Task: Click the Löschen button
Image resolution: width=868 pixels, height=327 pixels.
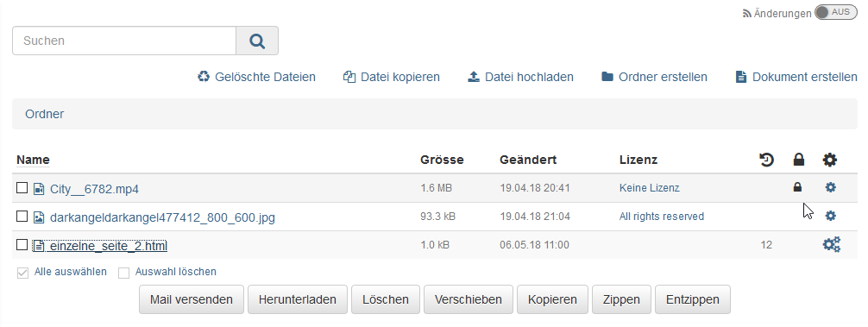Action: pyautogui.click(x=386, y=299)
